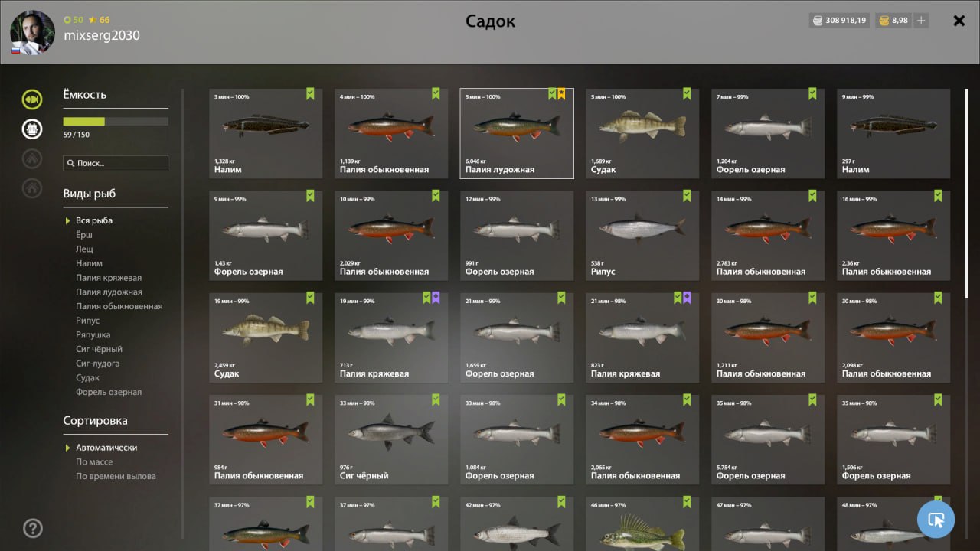Click the house-shaped sidebar icon
This screenshot has width=980, height=551.
point(32,187)
